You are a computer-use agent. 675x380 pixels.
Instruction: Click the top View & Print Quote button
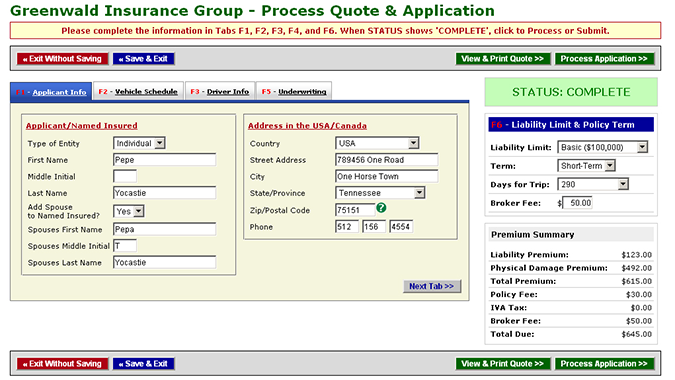[x=503, y=59]
